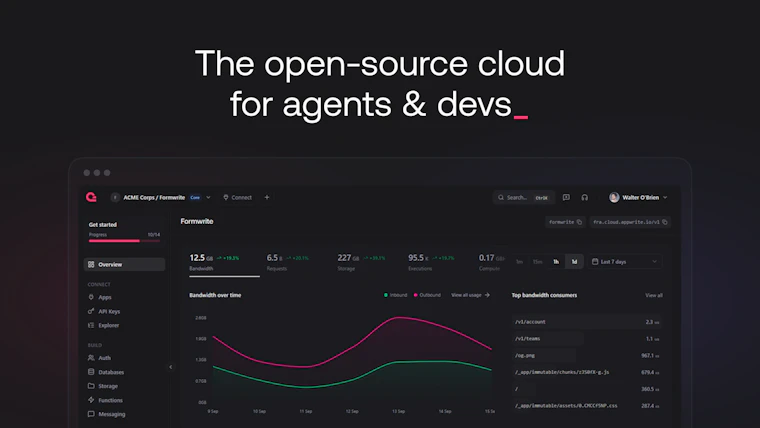
Task: Open the Last 7 days dropdown
Action: [x=625, y=262]
